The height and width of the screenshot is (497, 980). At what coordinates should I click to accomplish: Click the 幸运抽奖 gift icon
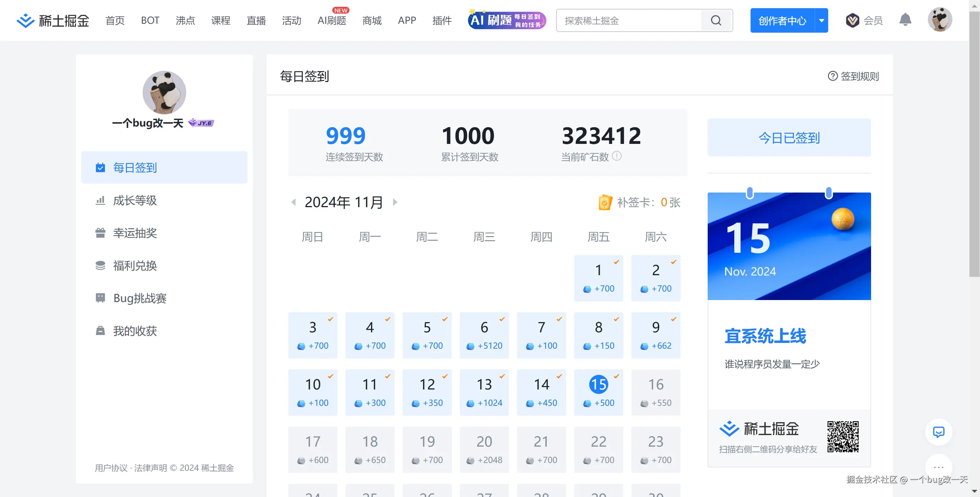coord(100,233)
